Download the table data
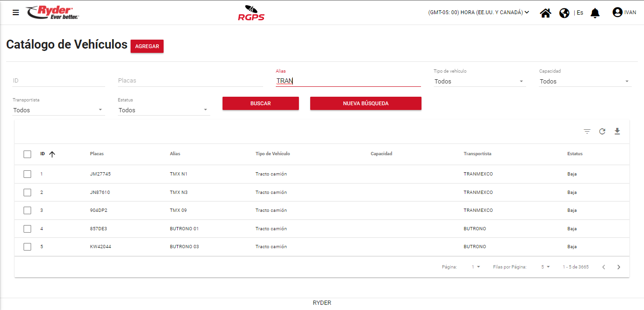644x310 pixels. click(x=617, y=131)
